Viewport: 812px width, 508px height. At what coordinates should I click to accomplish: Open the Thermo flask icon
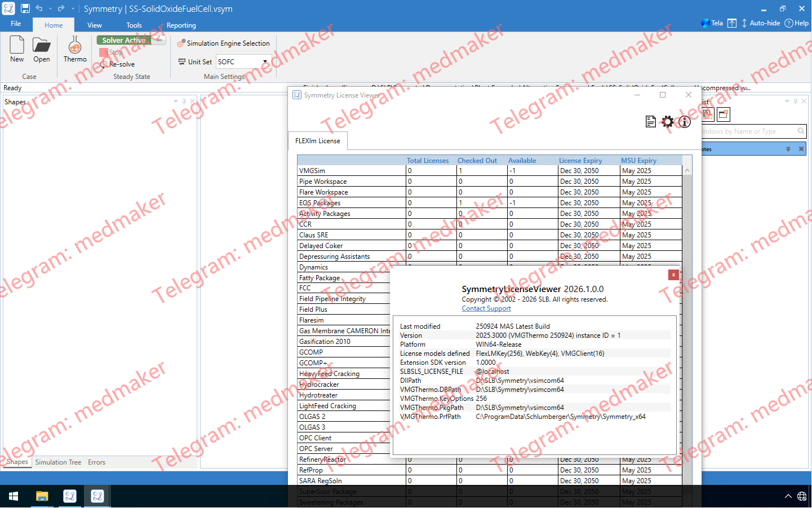pos(75,48)
